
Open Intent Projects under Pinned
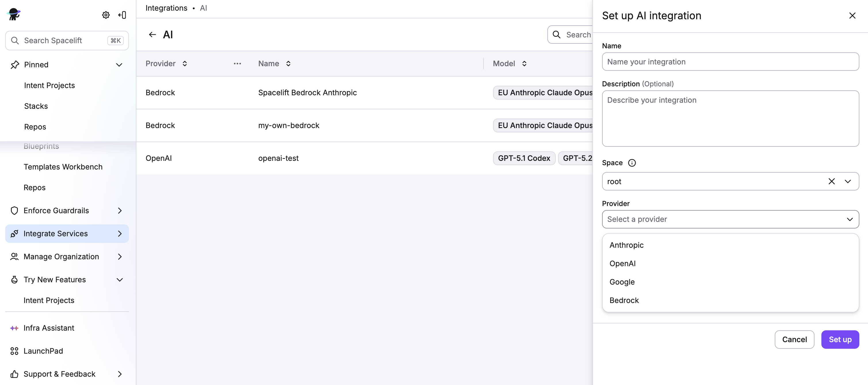pyautogui.click(x=50, y=85)
